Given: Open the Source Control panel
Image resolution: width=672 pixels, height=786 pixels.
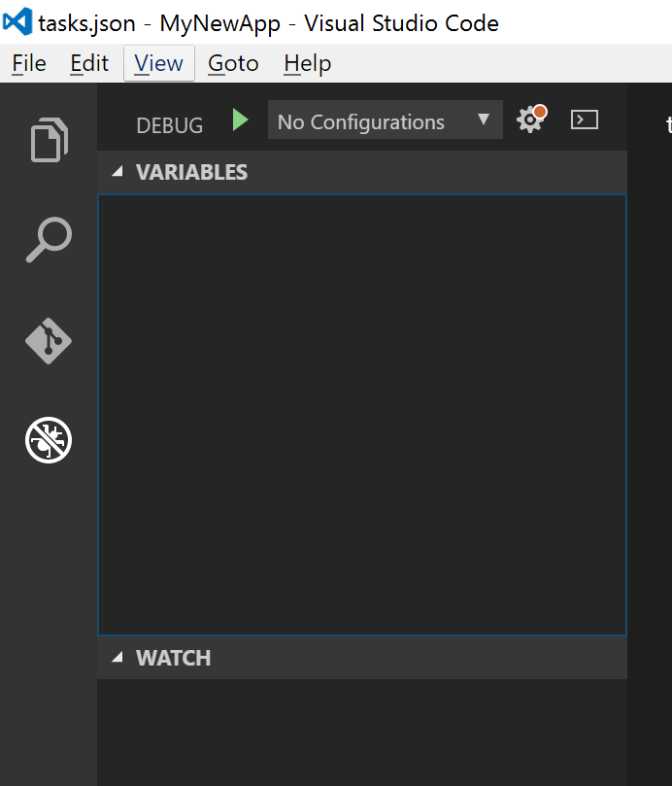Looking at the screenshot, I should (48, 341).
